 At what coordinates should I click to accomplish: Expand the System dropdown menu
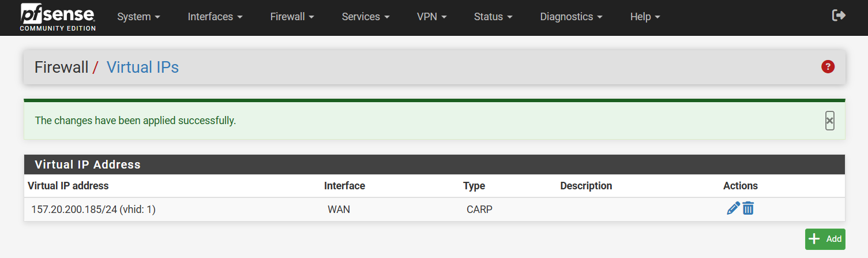click(x=138, y=17)
